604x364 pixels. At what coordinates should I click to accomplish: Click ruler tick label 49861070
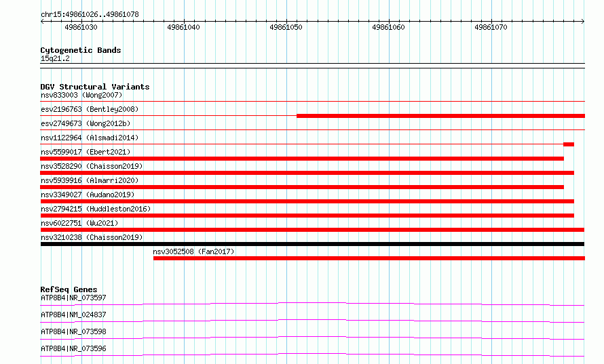pyautogui.click(x=491, y=27)
